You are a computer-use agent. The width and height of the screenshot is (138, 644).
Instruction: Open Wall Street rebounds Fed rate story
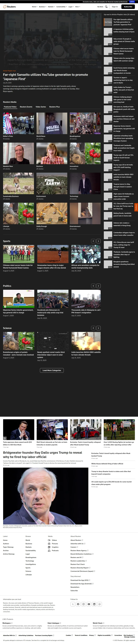pos(52,443)
